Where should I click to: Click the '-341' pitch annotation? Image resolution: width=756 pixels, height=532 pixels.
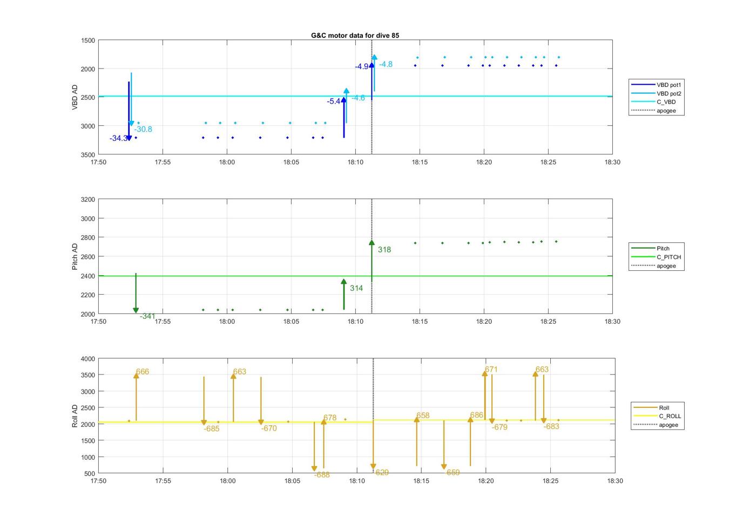147,317
